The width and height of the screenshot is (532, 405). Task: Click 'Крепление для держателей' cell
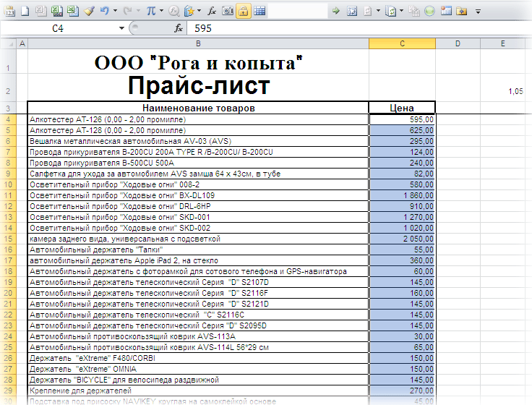click(198, 391)
